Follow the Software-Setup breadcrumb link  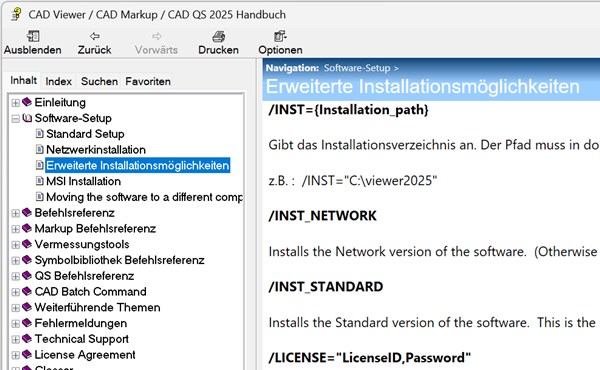pos(357,68)
